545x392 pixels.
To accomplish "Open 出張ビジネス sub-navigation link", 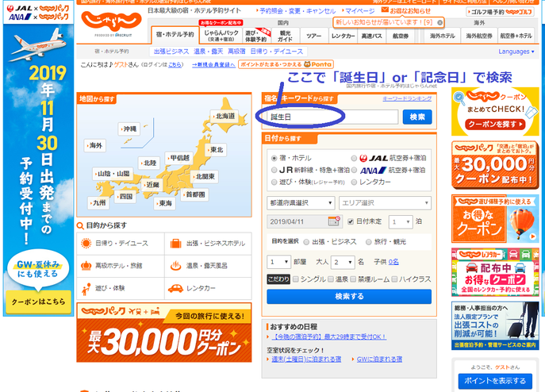I will (x=171, y=52).
